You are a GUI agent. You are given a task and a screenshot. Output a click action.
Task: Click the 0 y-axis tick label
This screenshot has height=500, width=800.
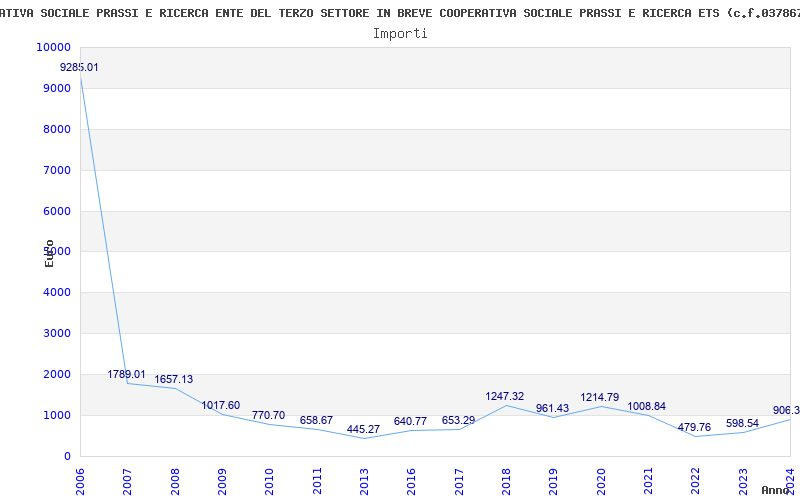click(67, 456)
